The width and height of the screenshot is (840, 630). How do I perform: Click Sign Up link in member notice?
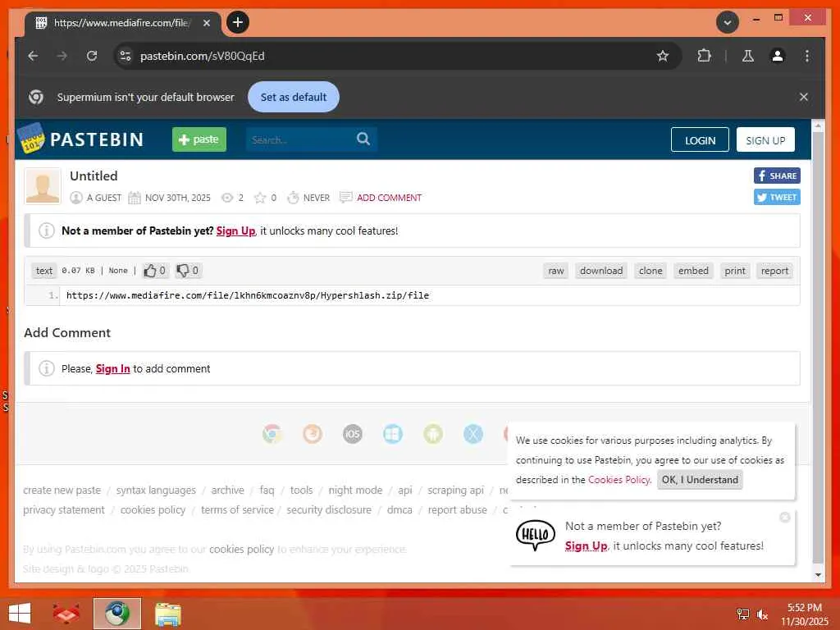[x=235, y=231]
